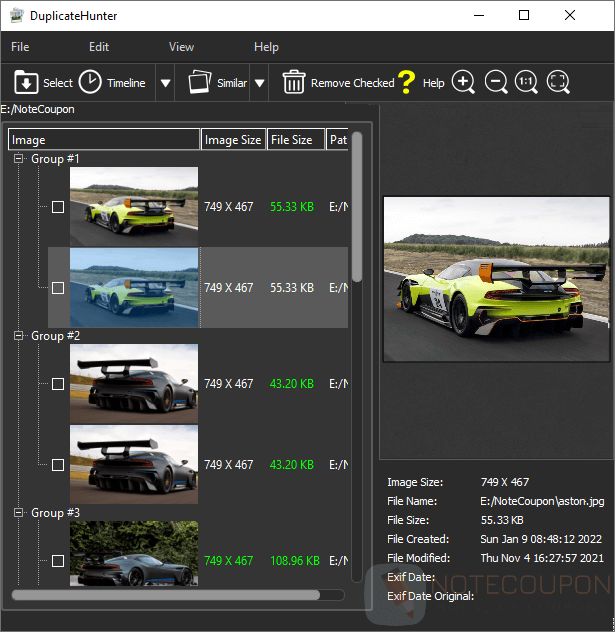
Task: Check the second image in Group #2
Action: pyautogui.click(x=58, y=465)
